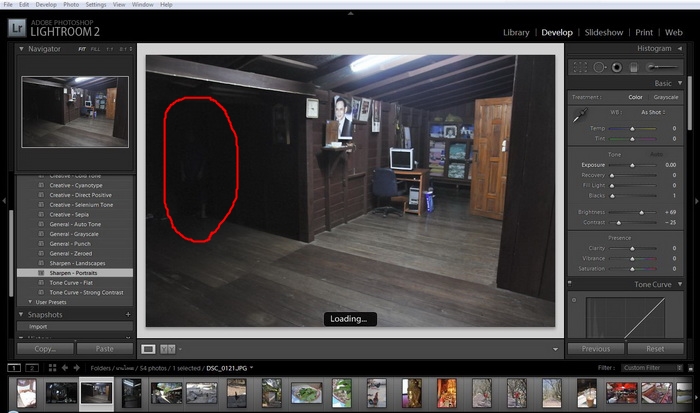
Task: Open the Photo menu
Action: coord(71,4)
